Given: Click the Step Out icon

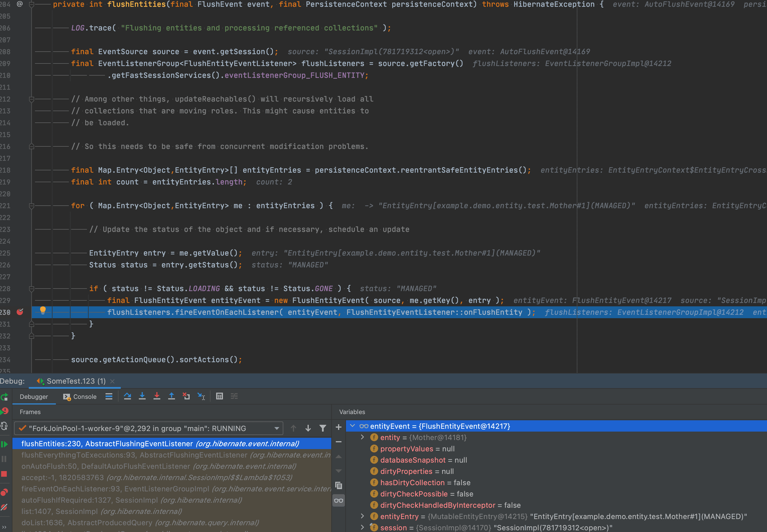Looking at the screenshot, I should 171,396.
